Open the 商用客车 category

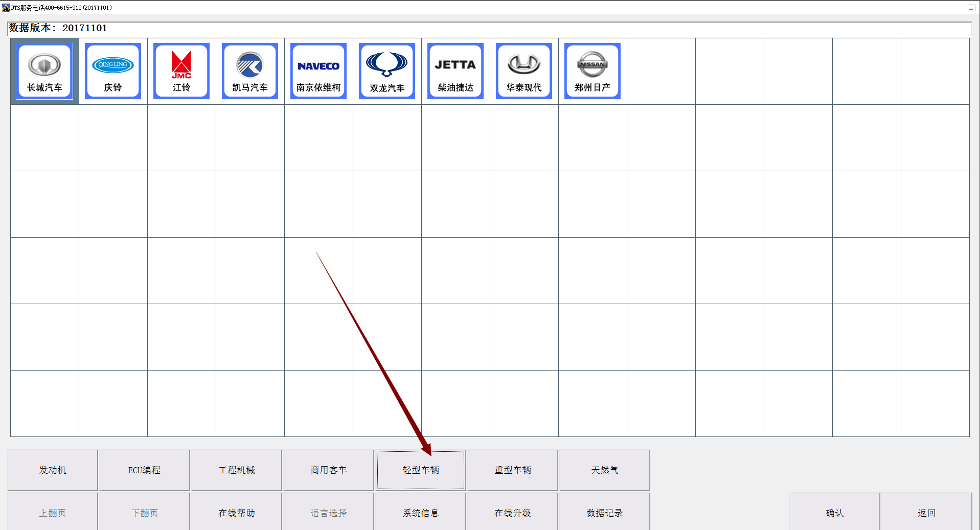[328, 470]
